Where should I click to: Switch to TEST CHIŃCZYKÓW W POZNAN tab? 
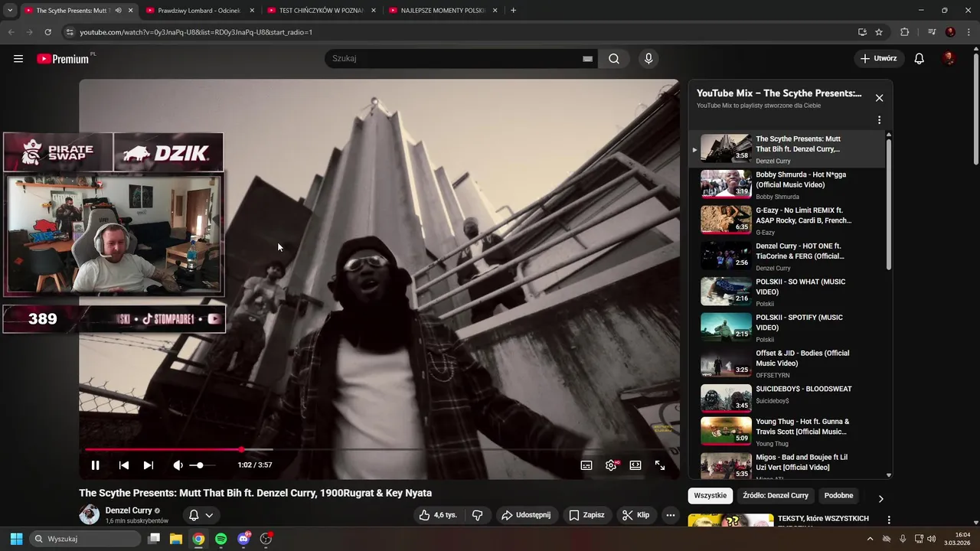click(321, 11)
